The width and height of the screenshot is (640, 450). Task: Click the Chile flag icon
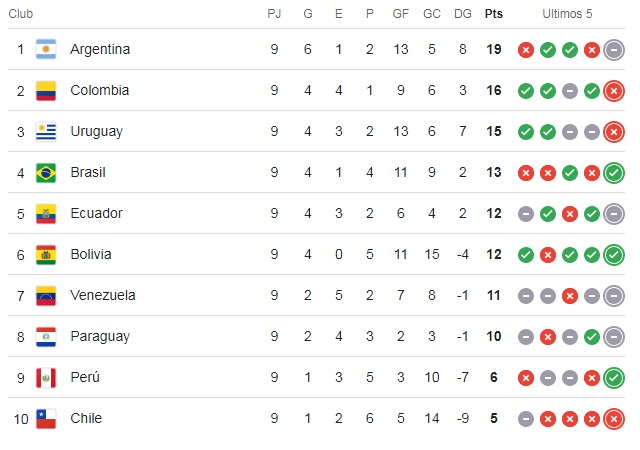46,418
